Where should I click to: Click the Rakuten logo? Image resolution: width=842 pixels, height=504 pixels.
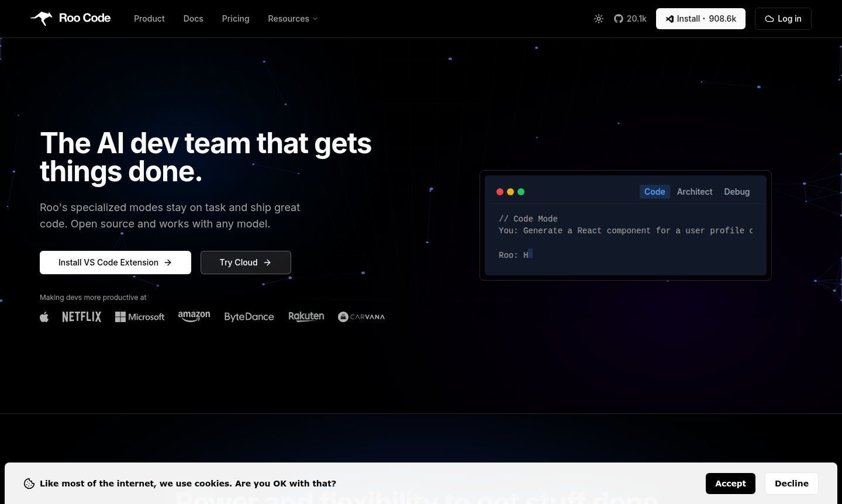(306, 316)
